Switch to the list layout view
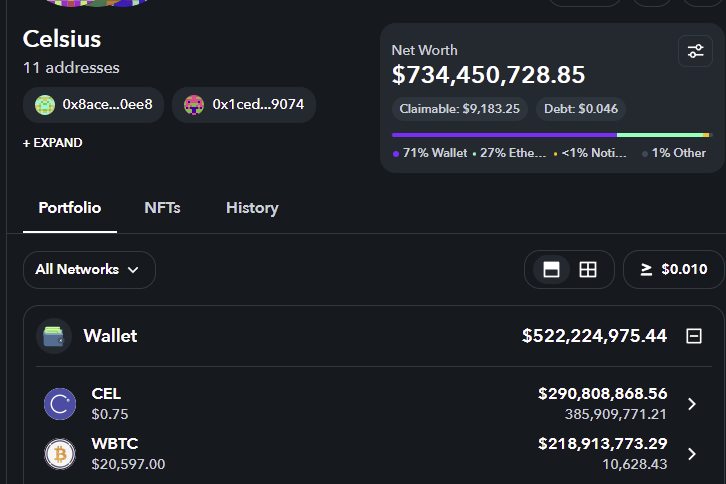This screenshot has width=726, height=484. click(551, 270)
